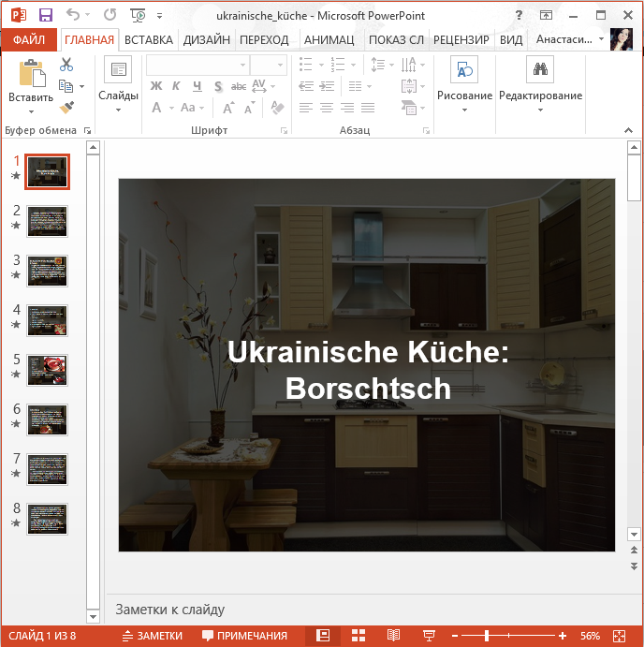Open Ribbon Display Options button
This screenshot has width=644, height=647.
tap(546, 15)
